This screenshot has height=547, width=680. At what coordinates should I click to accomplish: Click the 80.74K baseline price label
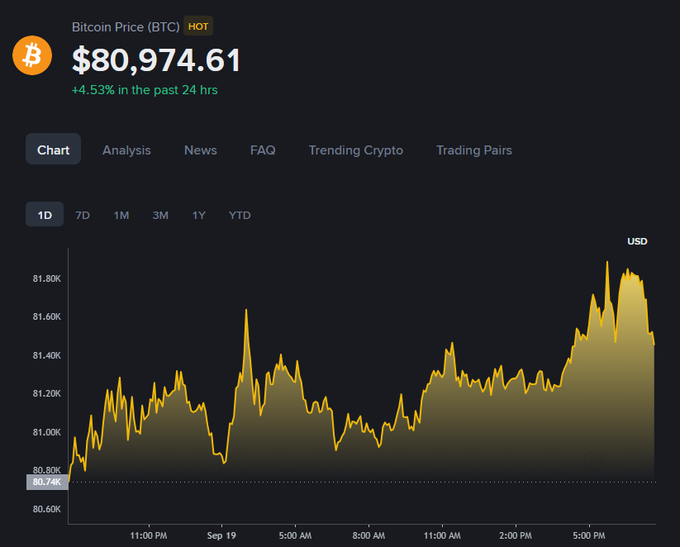[x=47, y=482]
